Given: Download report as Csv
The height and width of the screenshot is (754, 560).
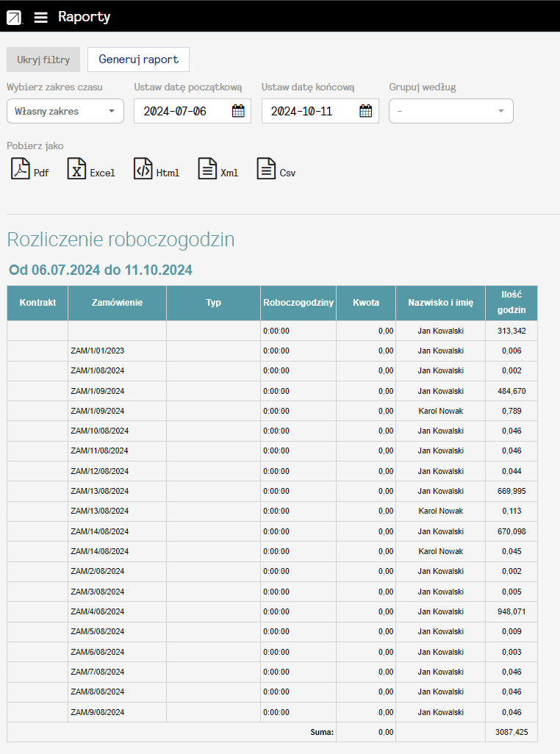Looking at the screenshot, I should click(x=276, y=169).
